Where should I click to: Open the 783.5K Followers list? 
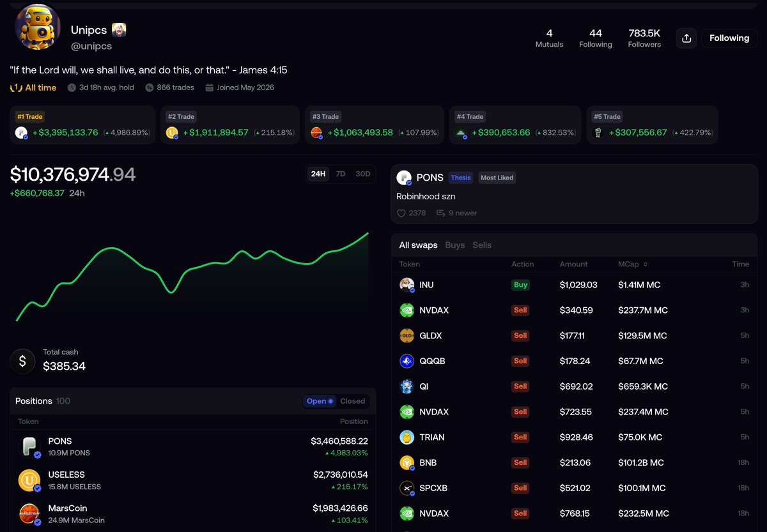(x=644, y=38)
